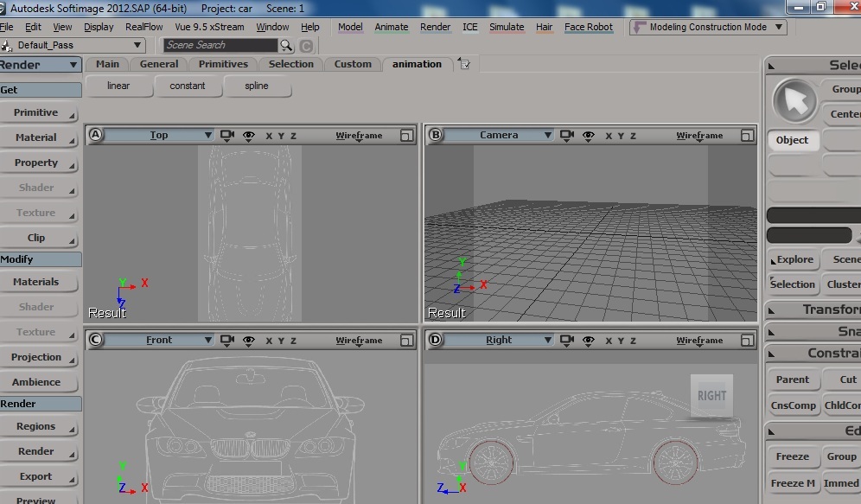Click the spline button
This screenshot has height=504, width=861.
(257, 86)
